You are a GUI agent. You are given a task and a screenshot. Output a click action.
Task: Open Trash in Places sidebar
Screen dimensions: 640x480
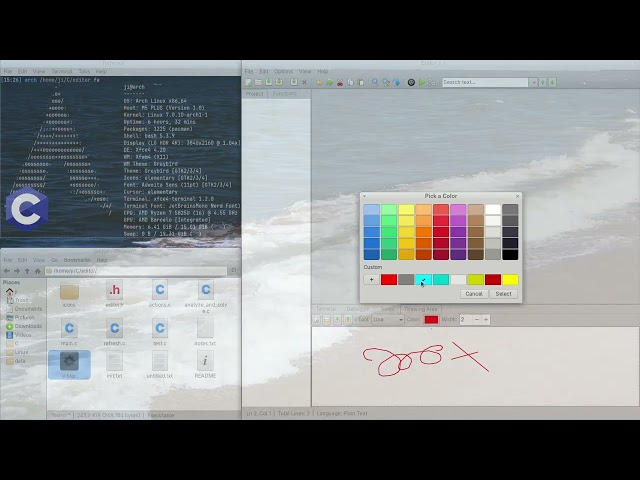(x=17, y=300)
